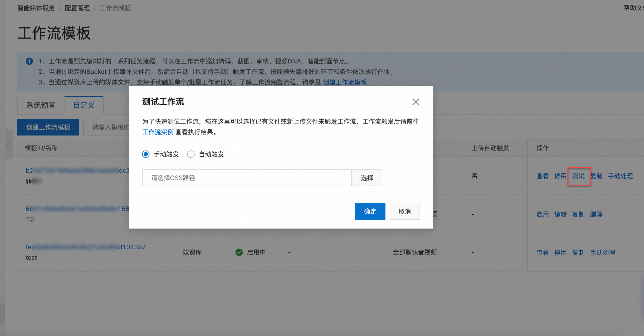Switch to the 系统预置 tab

coord(41,105)
